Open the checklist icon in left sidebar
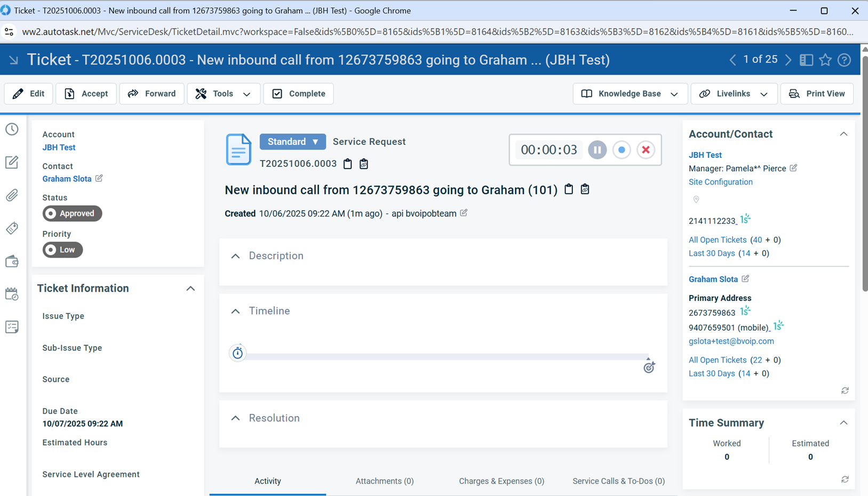This screenshot has height=496, width=868. 12,327
